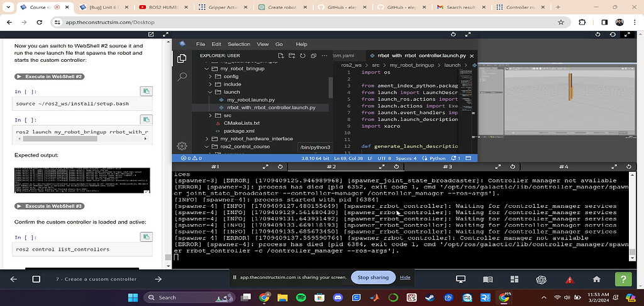Expand the config folder
The width and height of the screenshot is (644, 306).
click(211, 77)
